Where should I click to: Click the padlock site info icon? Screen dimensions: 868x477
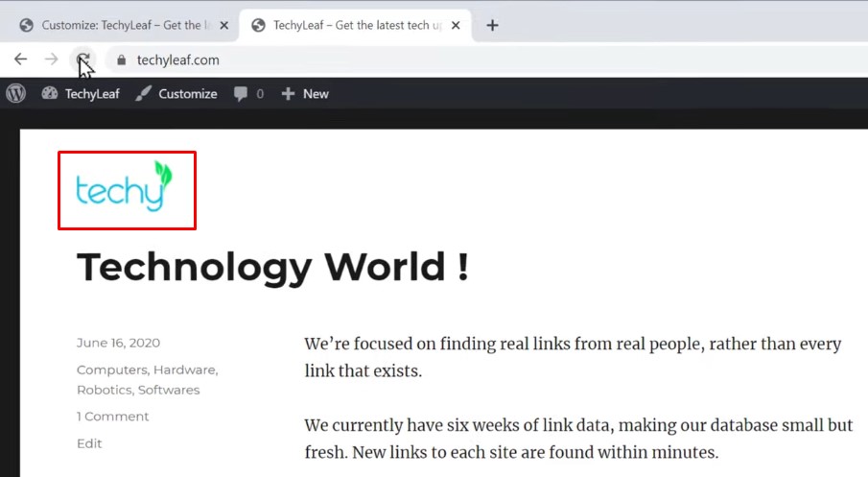click(x=121, y=60)
